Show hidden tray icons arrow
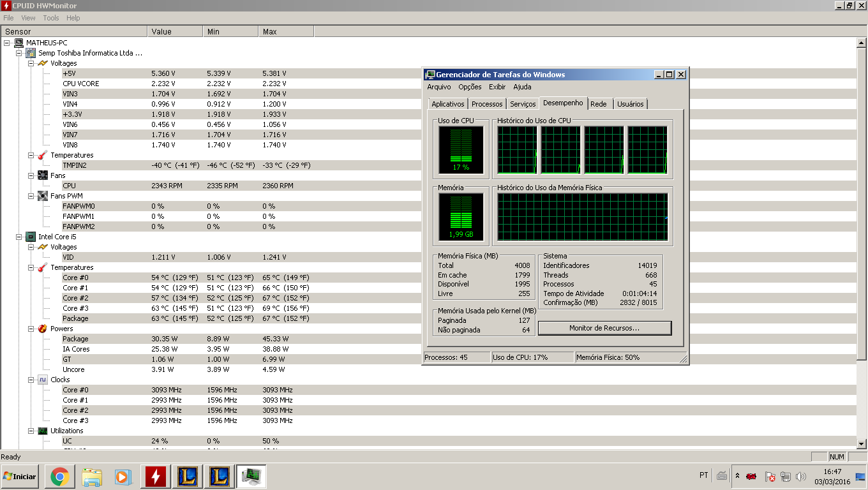This screenshot has height=490, width=868. tap(738, 476)
